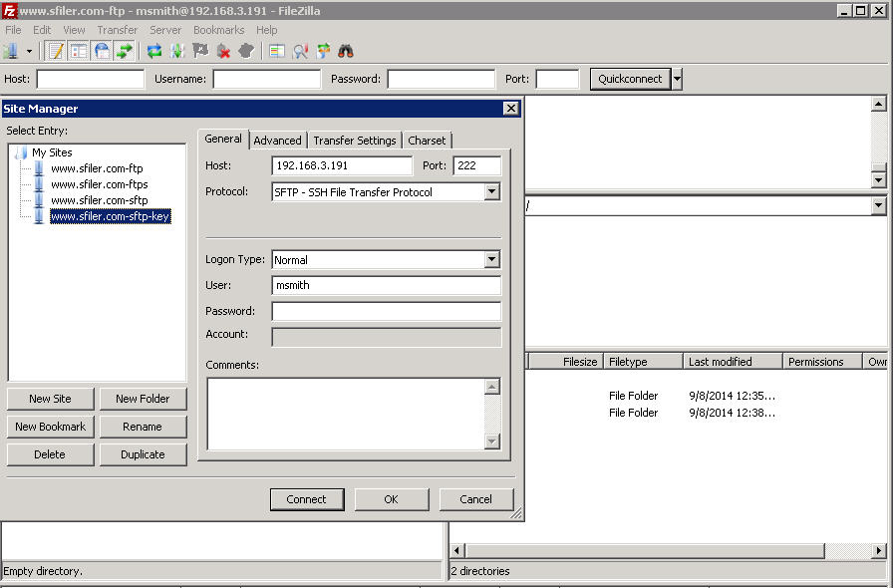Screen dimensions: 893x588
Task: Focus the Site Manager Host field
Action: (x=342, y=165)
